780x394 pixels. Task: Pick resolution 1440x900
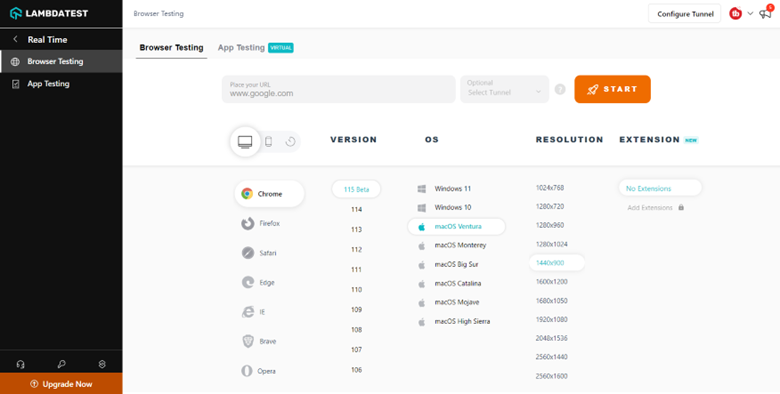[x=556, y=263]
